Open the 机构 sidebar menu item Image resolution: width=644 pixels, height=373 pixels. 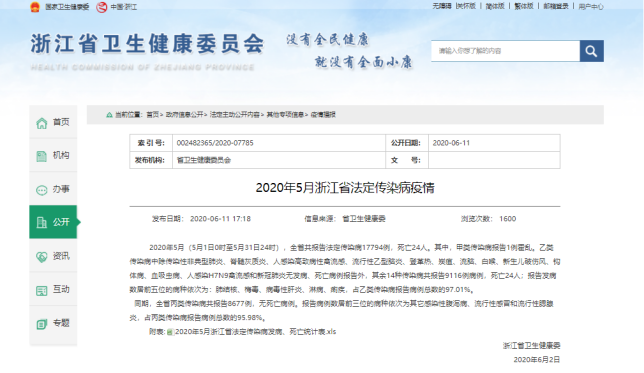point(53,155)
